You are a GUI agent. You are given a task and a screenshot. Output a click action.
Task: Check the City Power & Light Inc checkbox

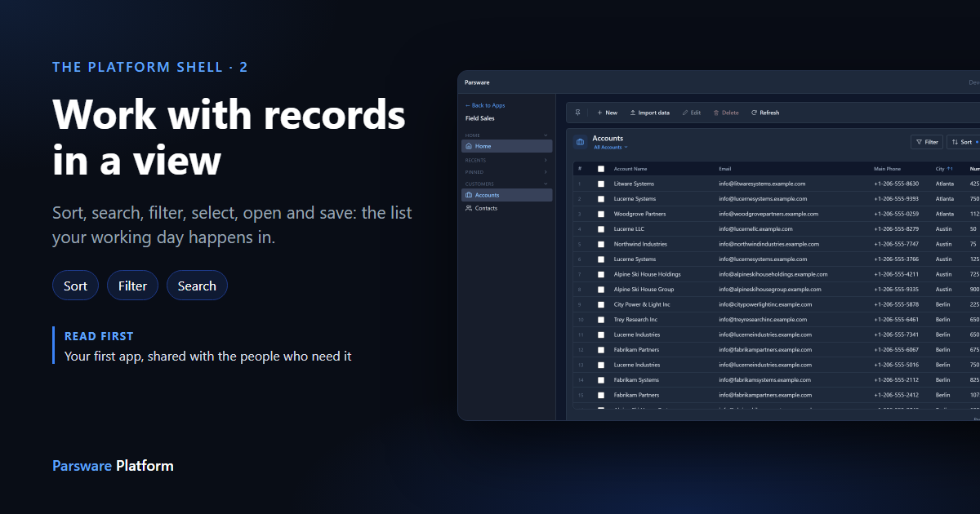[x=601, y=304]
